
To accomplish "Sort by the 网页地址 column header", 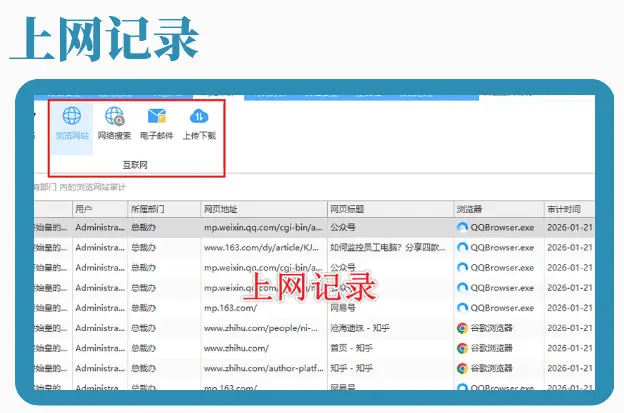I will 264,209.
